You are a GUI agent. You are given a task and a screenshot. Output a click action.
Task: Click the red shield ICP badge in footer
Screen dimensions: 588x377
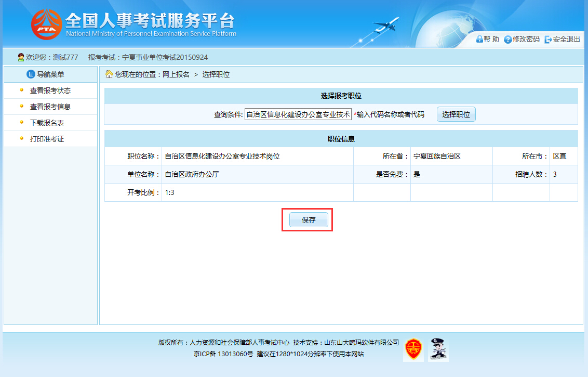(x=413, y=349)
